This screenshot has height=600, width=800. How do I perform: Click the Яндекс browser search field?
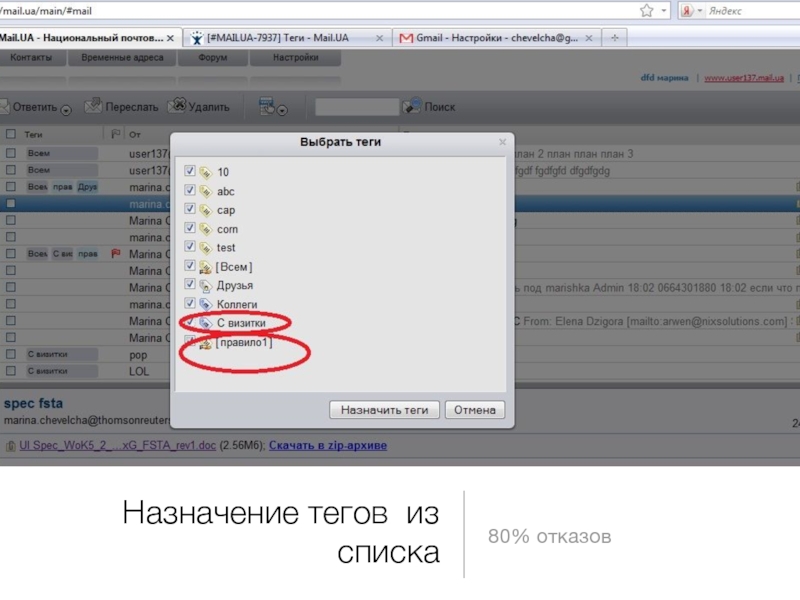tap(753, 11)
